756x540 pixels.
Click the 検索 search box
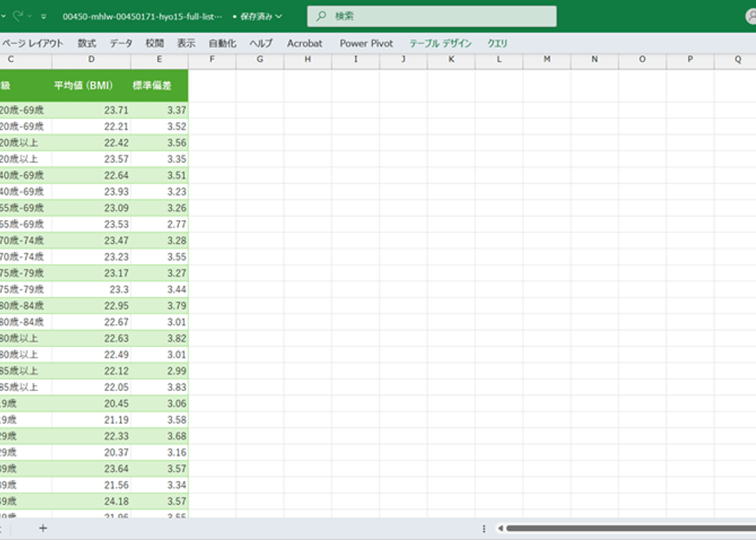431,16
